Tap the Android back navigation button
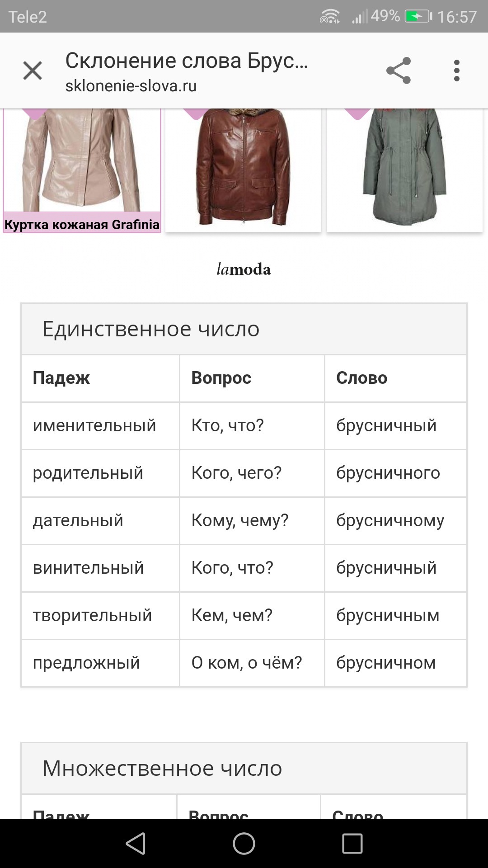This screenshot has height=868, width=488. (x=136, y=844)
